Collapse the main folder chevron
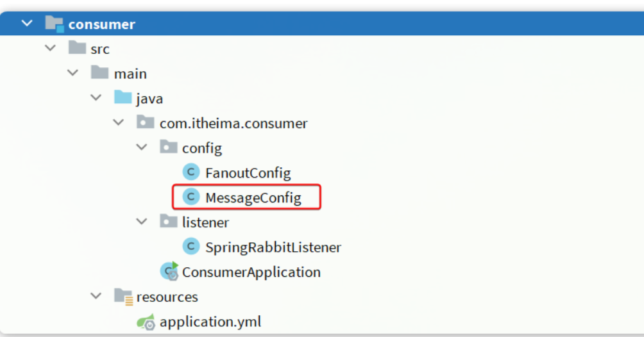The width and height of the screenshot is (644, 337). tap(73, 73)
